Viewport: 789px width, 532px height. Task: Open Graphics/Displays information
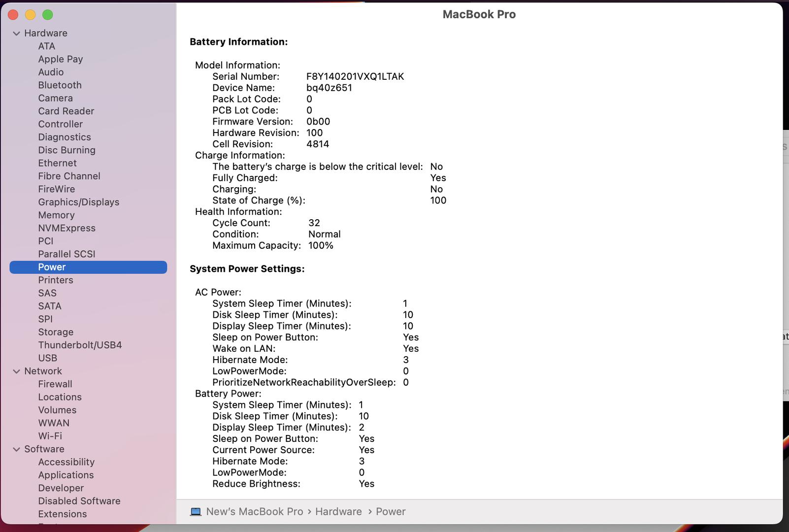(79, 202)
